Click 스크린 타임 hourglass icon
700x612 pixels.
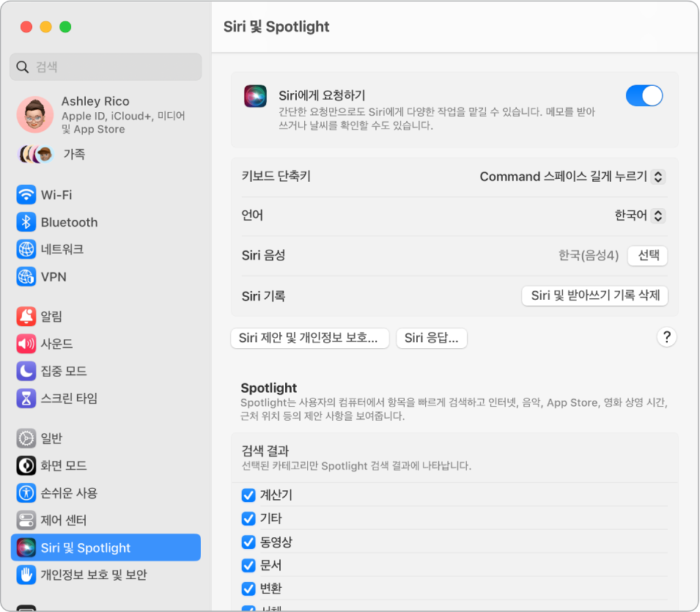pyautogui.click(x=26, y=398)
